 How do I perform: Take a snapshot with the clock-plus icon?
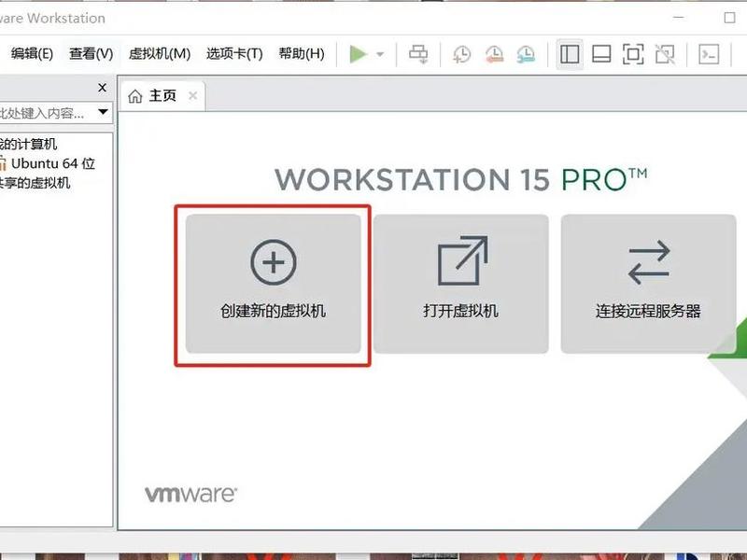(461, 54)
